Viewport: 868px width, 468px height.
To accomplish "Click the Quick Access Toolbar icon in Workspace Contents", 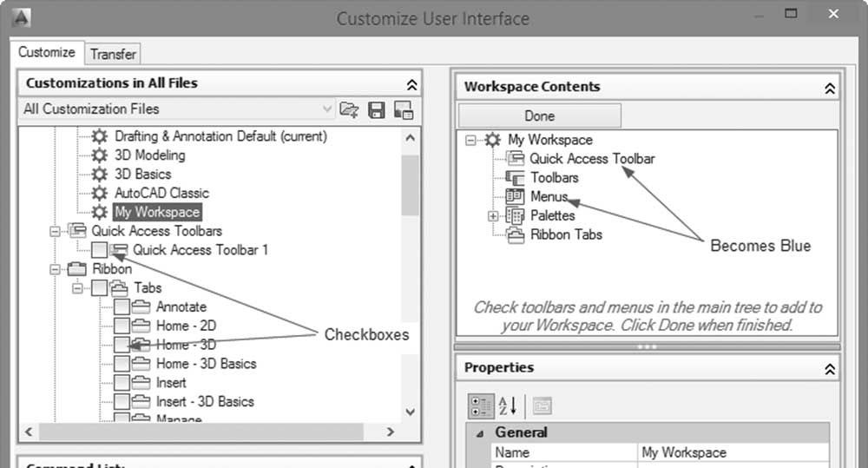I will (x=516, y=159).
